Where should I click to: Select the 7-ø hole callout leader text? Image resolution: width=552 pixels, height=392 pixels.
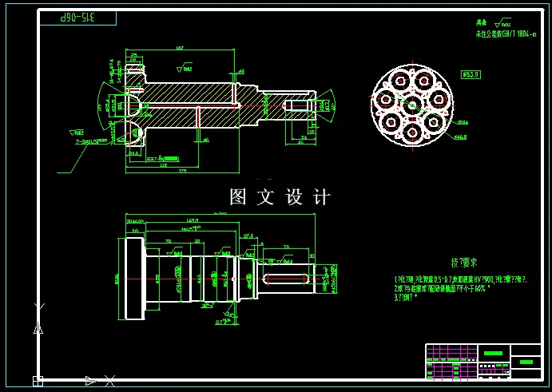pyautogui.click(x=91, y=142)
